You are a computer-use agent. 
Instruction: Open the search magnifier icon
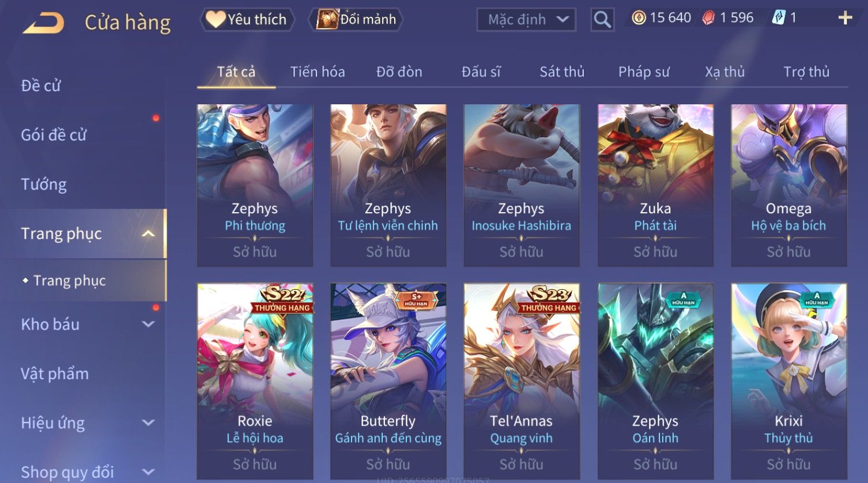(x=602, y=20)
